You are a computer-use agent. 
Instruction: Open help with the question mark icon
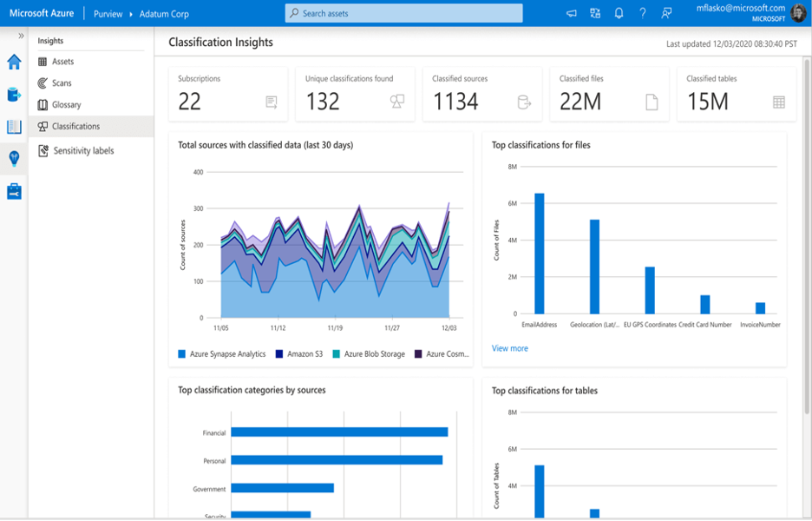pyautogui.click(x=643, y=13)
